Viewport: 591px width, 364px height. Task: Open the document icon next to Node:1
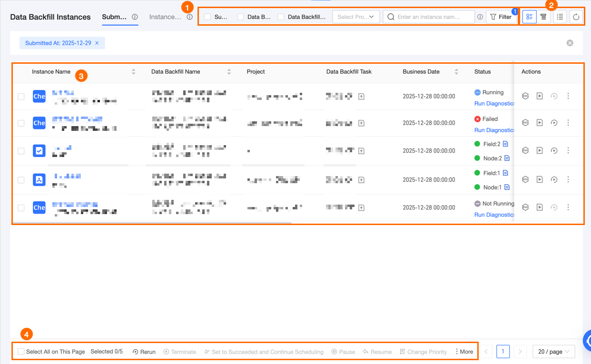[507, 187]
